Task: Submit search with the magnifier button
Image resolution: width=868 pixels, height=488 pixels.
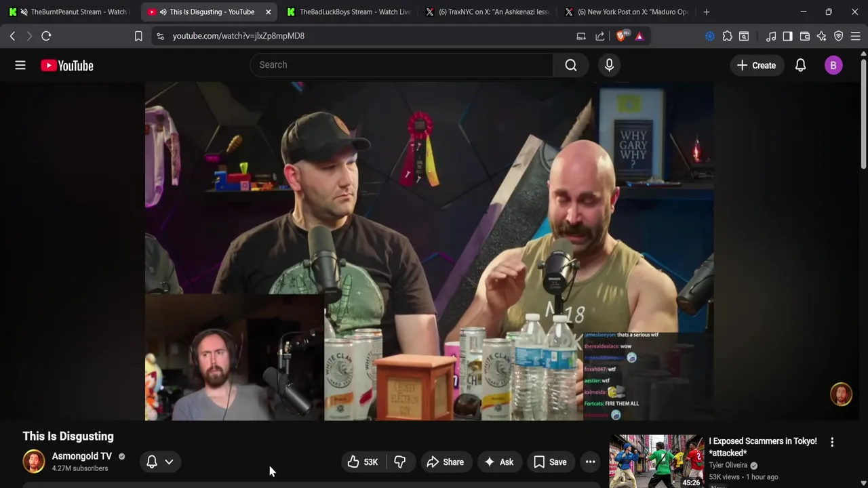Action: click(x=571, y=65)
